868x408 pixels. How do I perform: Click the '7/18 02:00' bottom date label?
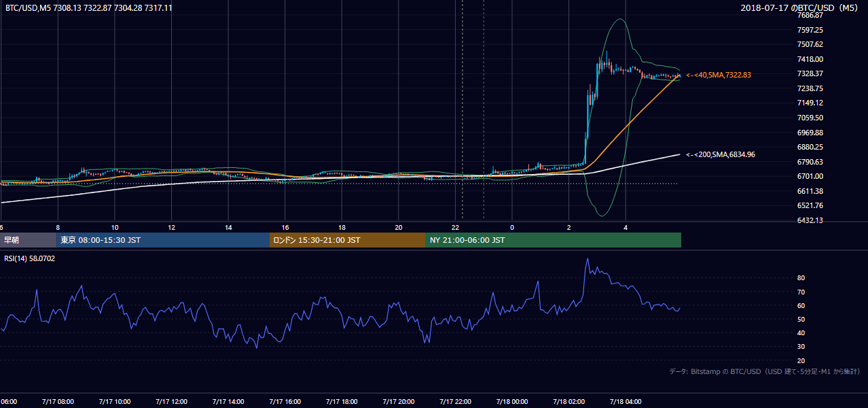click(x=569, y=401)
